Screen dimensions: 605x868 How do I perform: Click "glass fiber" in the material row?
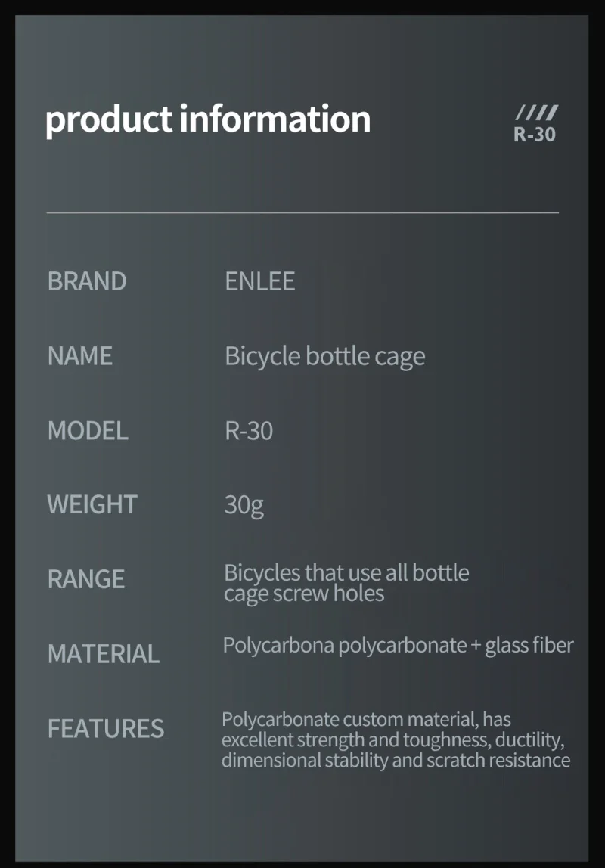pyautogui.click(x=529, y=646)
